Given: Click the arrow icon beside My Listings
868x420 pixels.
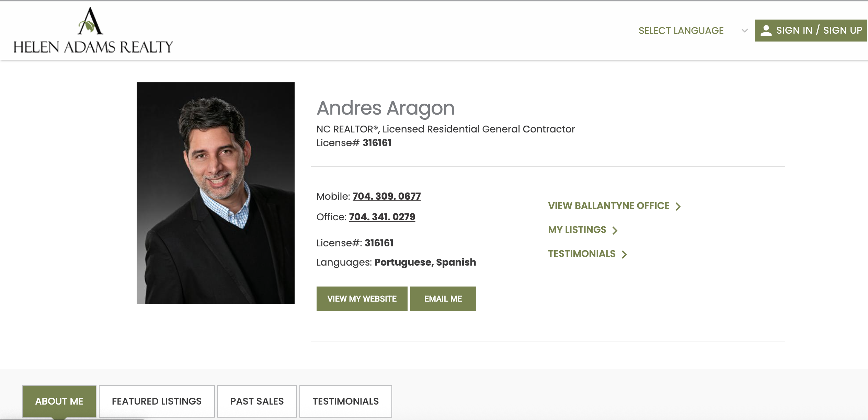Looking at the screenshot, I should (x=615, y=230).
